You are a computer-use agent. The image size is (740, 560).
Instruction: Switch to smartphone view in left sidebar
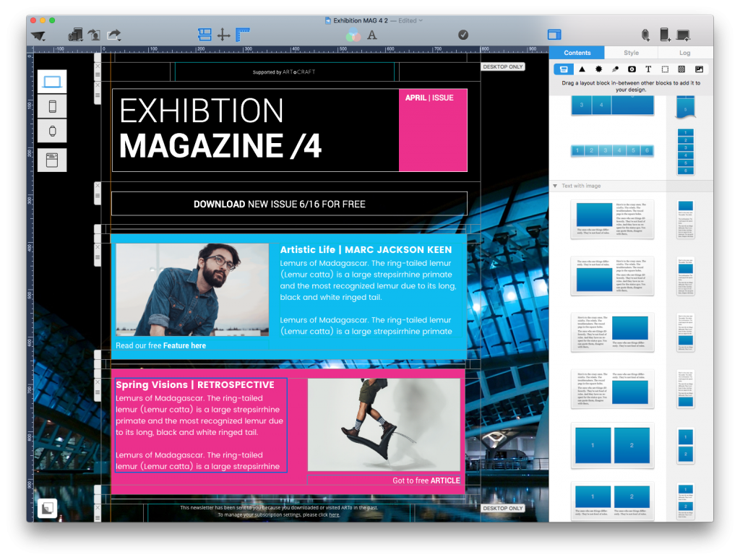coord(52,106)
